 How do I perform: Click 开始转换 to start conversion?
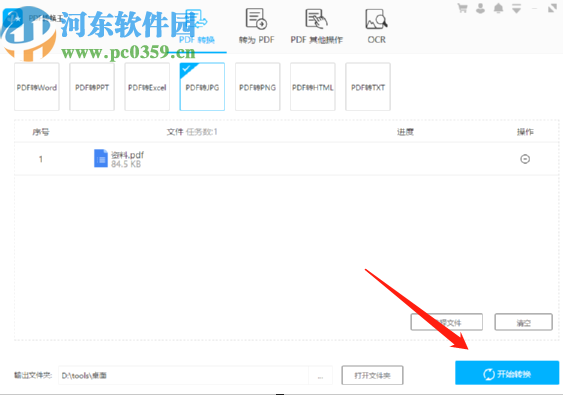[507, 373]
